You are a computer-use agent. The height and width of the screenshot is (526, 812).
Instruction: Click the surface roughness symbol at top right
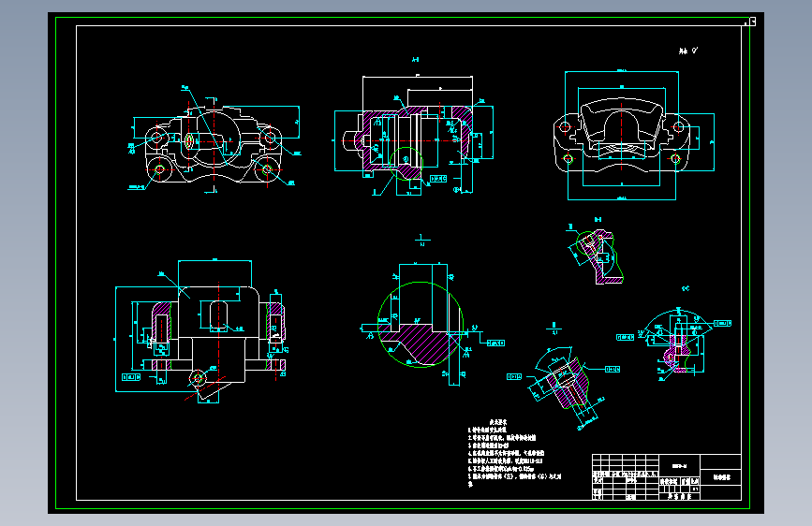coord(688,51)
